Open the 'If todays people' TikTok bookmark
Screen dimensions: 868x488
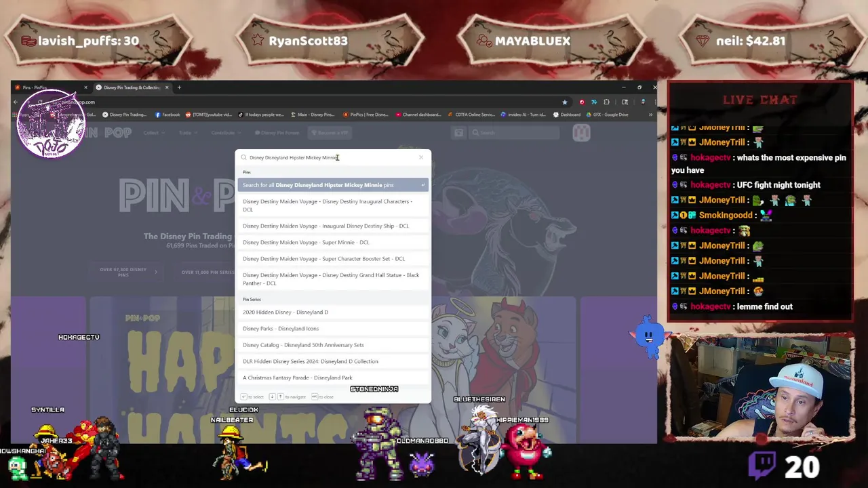pyautogui.click(x=260, y=115)
